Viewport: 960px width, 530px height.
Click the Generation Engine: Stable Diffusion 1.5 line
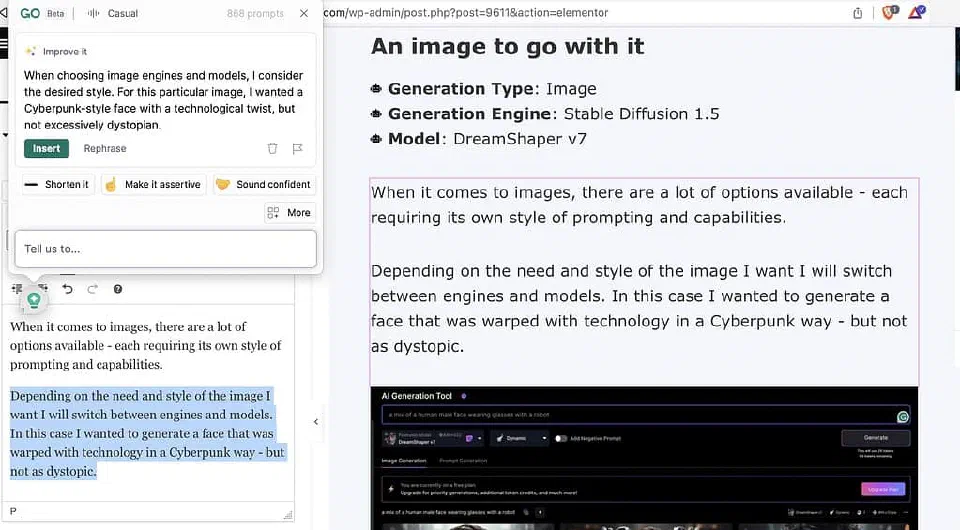tap(545, 114)
